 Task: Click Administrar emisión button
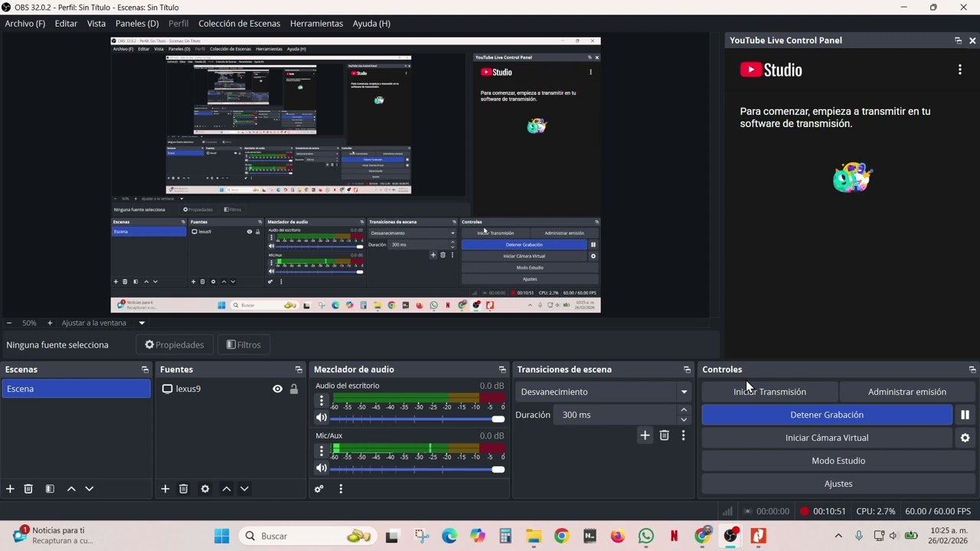coord(907,392)
